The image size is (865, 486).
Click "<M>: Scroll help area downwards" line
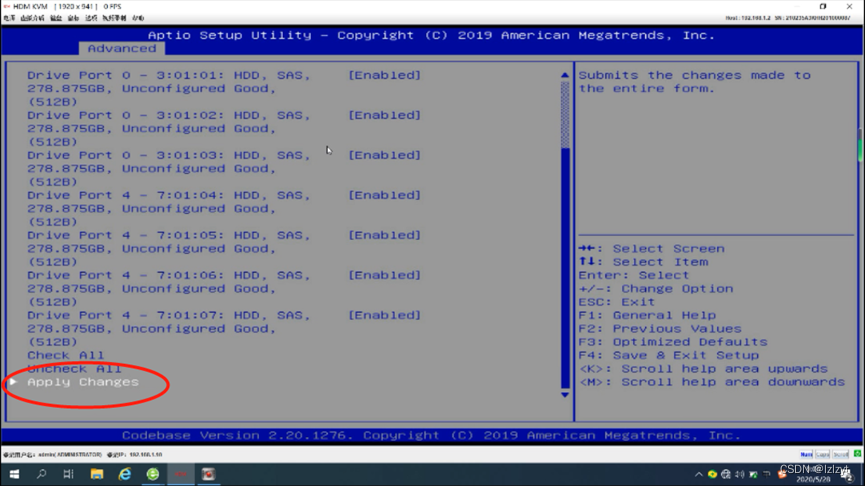point(712,382)
